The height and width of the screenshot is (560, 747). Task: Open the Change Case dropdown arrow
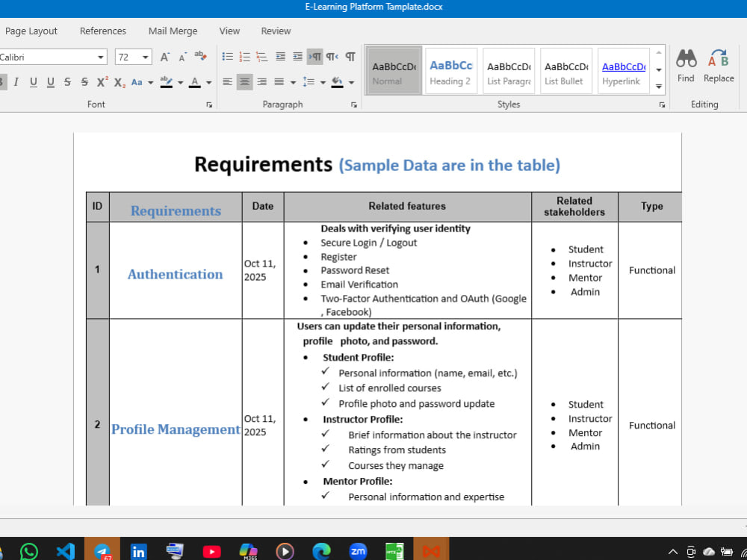[x=151, y=82]
